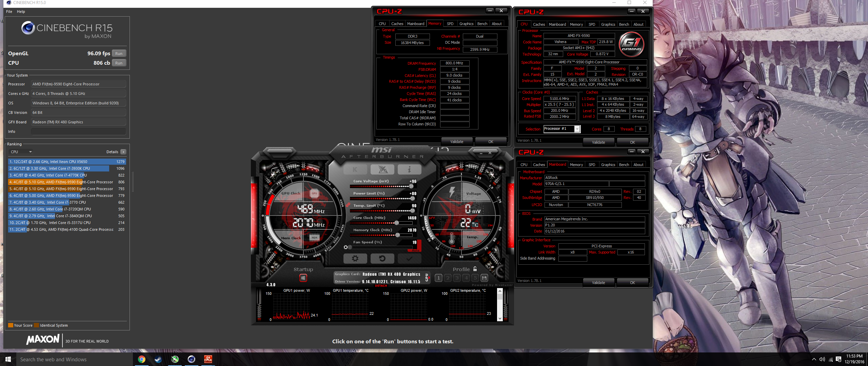The height and width of the screenshot is (366, 868).
Task: Open the CPU ranking type dropdown
Action: pos(21,152)
